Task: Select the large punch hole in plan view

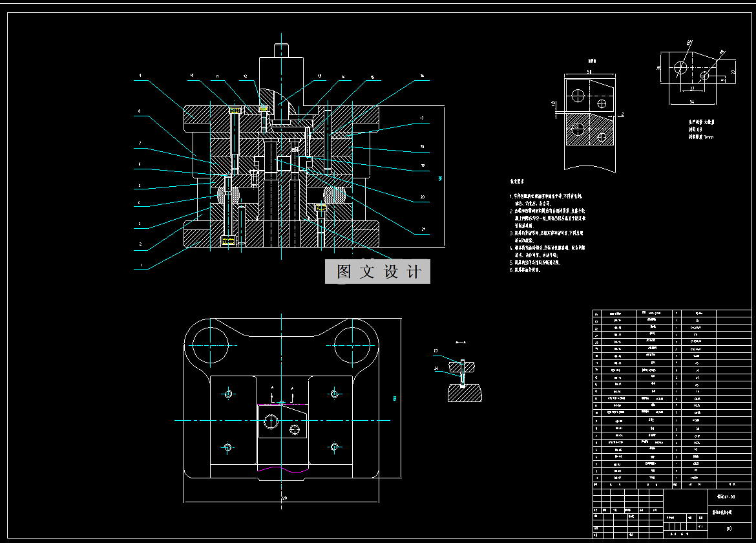Action: (271, 421)
